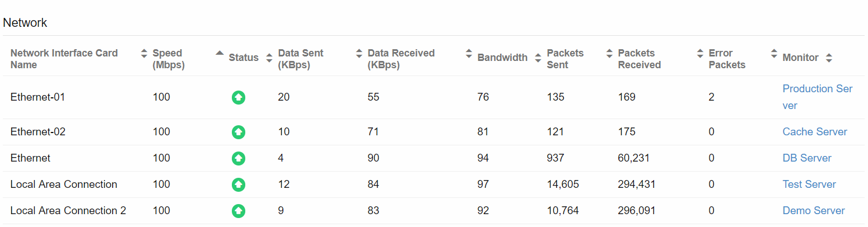The image size is (868, 227).
Task: Sort by the Network Interface Card Name column
Action: (x=64, y=59)
